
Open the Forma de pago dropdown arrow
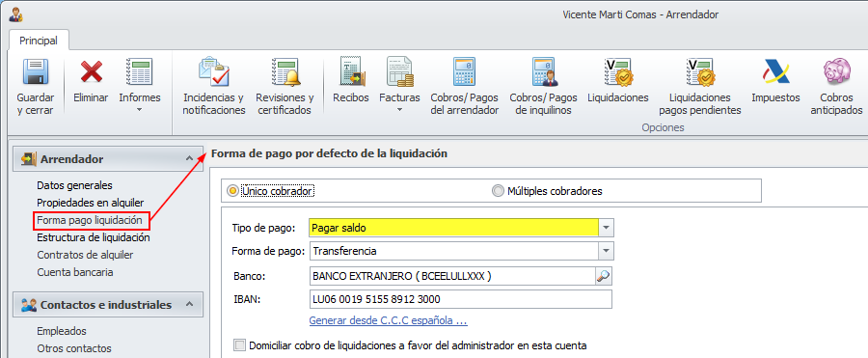(607, 251)
